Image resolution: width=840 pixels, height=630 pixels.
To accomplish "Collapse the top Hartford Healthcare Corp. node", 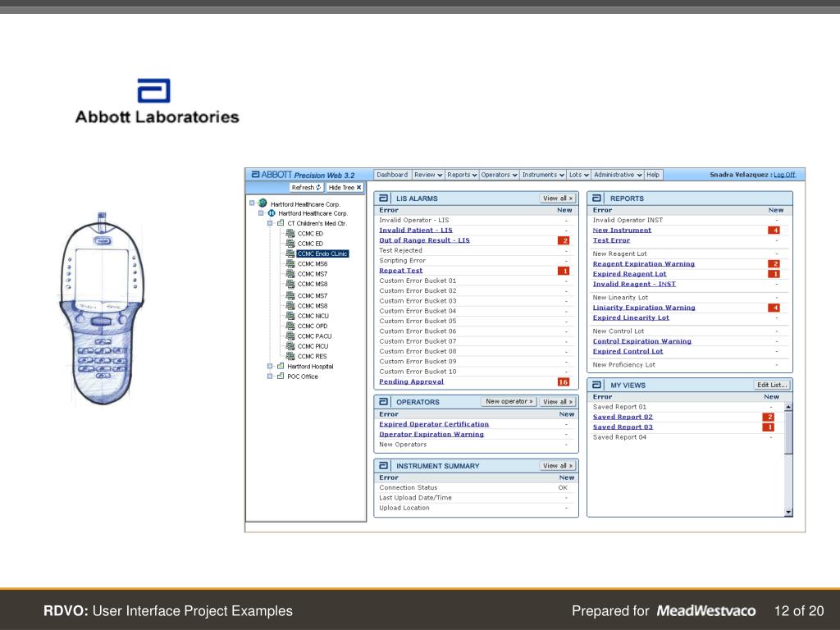I will pos(252,203).
